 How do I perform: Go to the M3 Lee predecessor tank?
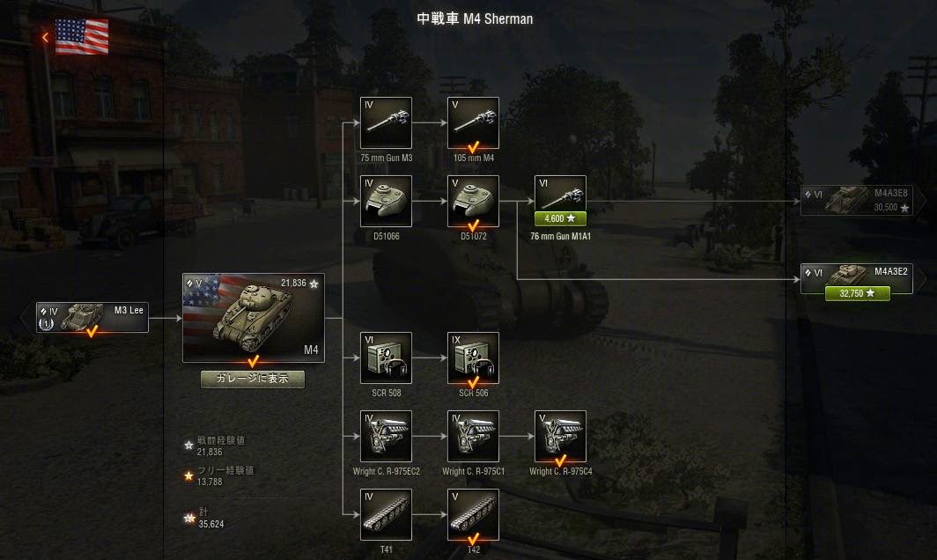click(92, 317)
